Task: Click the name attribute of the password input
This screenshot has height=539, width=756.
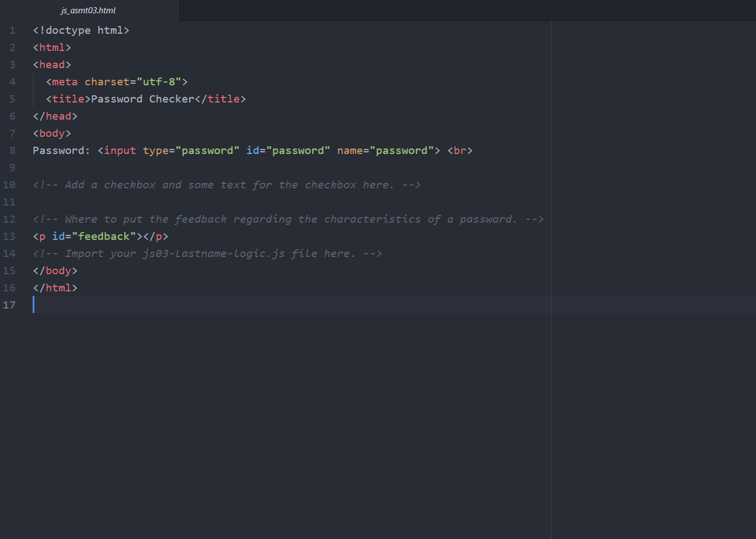Action: [x=350, y=150]
